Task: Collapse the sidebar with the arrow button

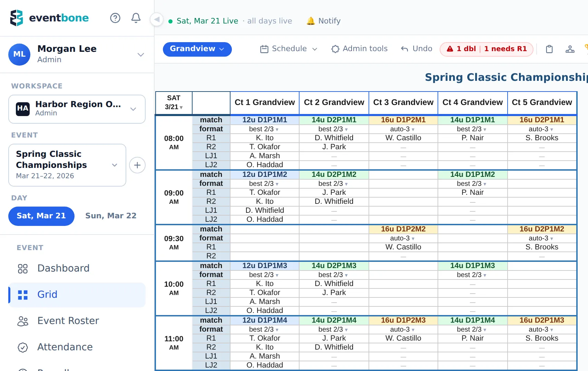Action: coord(157,19)
